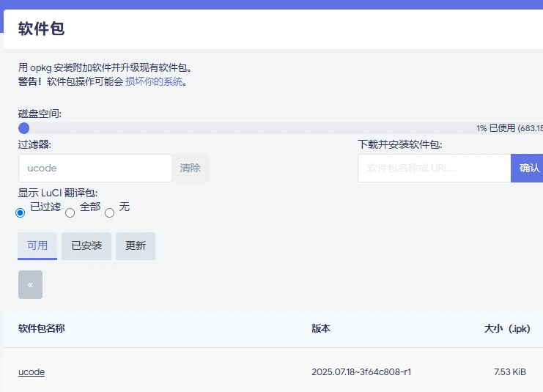Switch to the 可用 tab
This screenshot has width=543, height=392.
coord(37,246)
